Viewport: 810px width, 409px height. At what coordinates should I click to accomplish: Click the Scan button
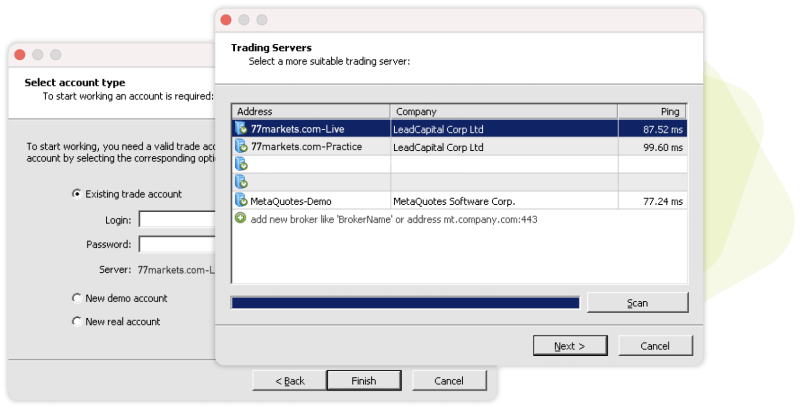[637, 303]
